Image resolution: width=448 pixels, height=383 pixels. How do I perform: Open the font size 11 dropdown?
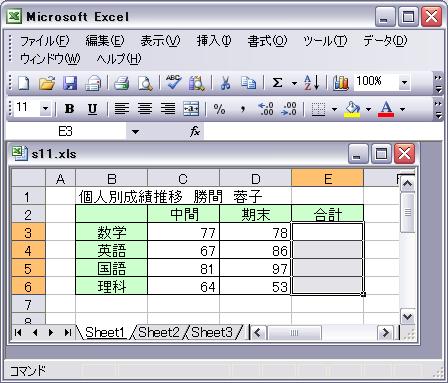46,109
